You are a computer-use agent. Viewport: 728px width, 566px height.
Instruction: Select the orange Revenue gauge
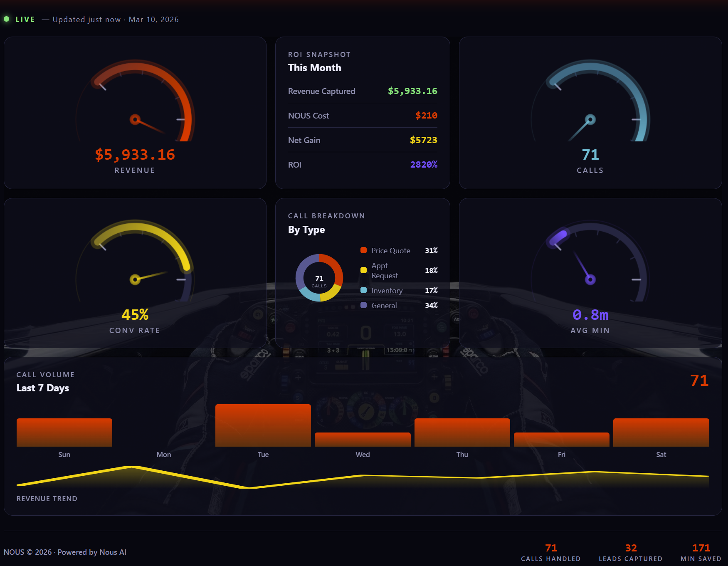click(135, 112)
